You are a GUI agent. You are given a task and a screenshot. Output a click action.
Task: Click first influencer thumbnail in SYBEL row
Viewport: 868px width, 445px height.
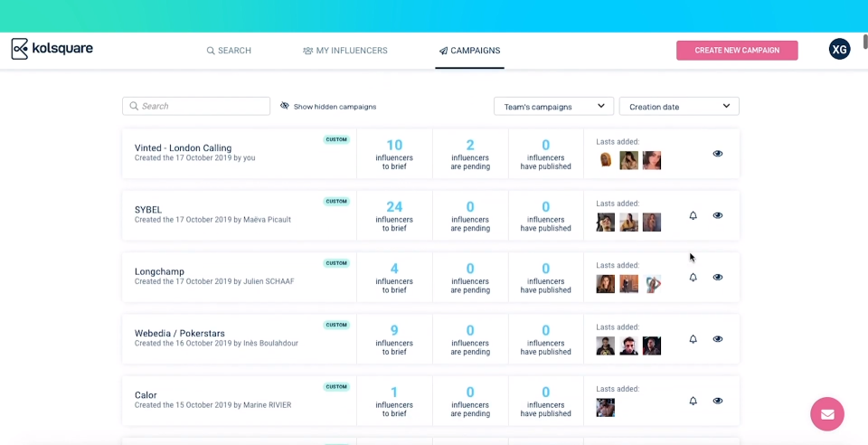point(606,222)
